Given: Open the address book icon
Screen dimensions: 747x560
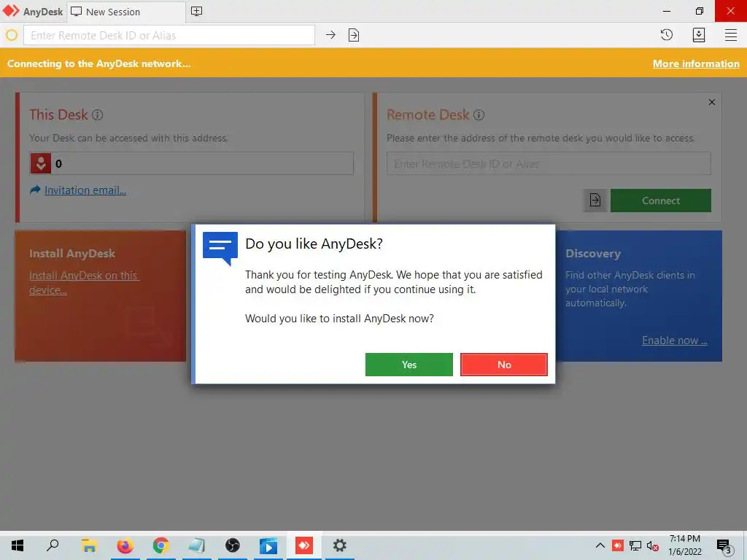Looking at the screenshot, I should coord(698,35).
